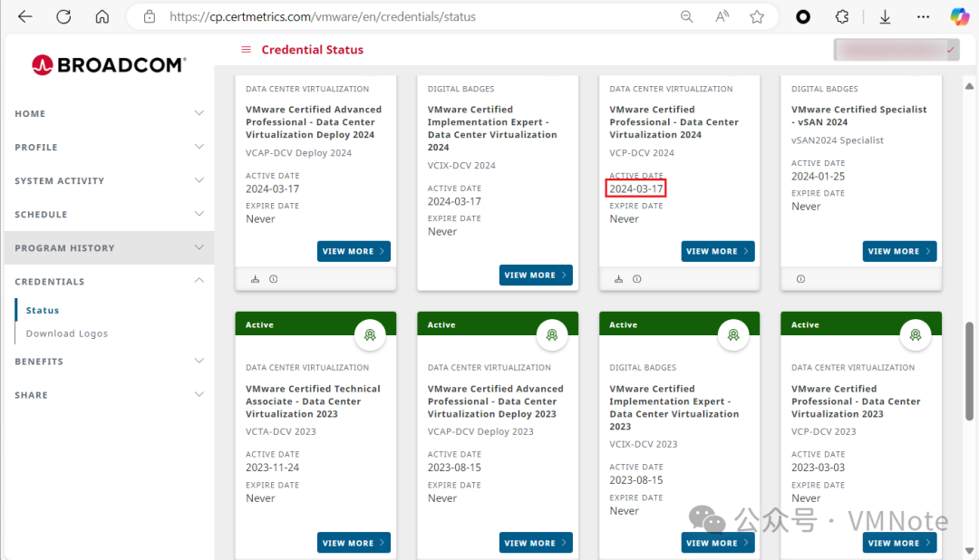Show info icon on VCP-DCV 2024 card
Viewport: 979px width, 560px height.
637,279
